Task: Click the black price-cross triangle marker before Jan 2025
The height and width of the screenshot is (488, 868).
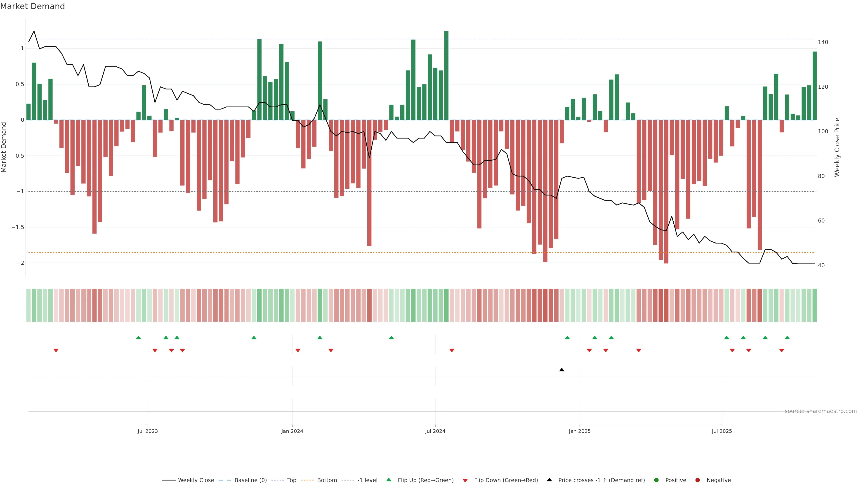Action: (562, 370)
